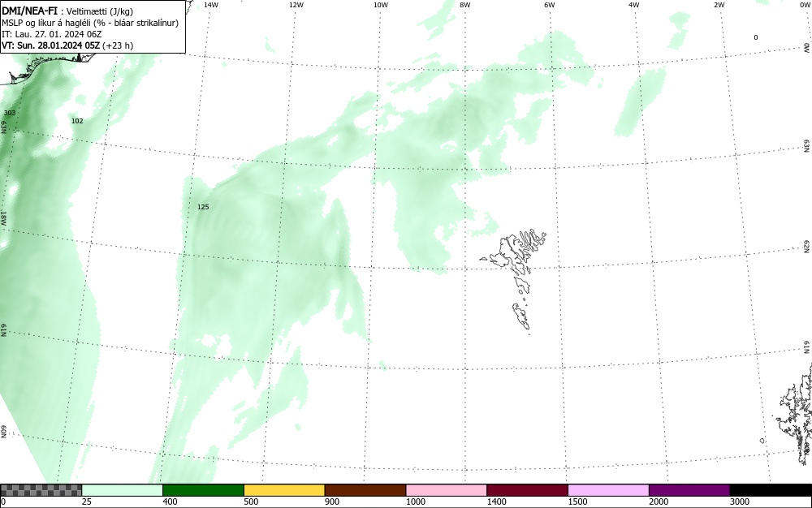Click the dark green 400-500 legend swatch
Viewport: 812px width, 508px height.
click(203, 490)
